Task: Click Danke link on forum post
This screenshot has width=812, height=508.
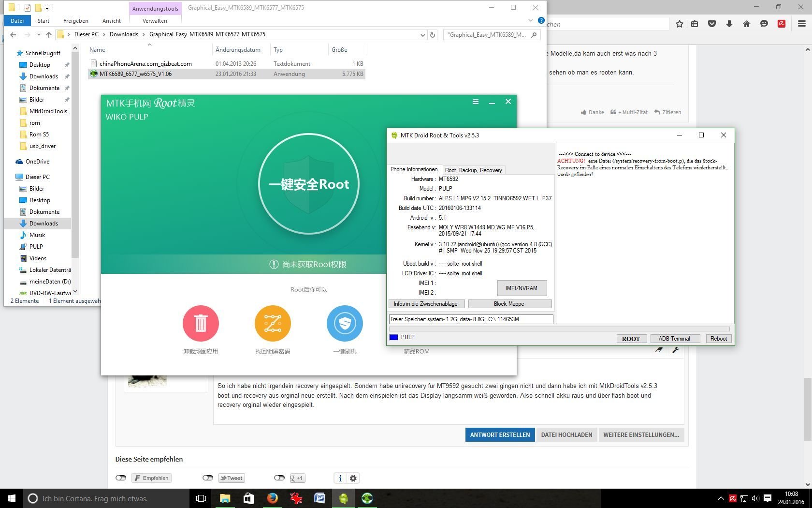Action: pos(593,112)
